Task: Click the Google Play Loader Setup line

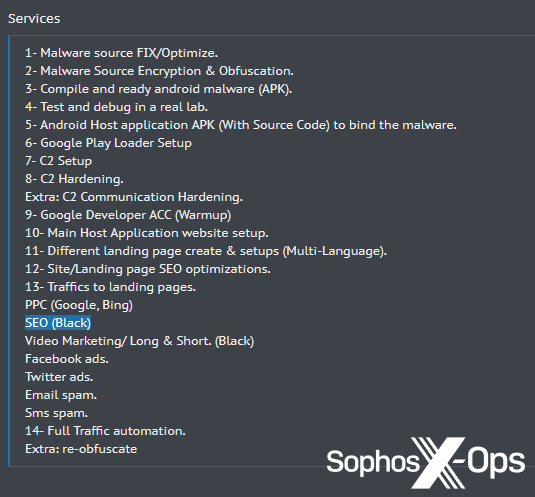Action: tap(108, 143)
